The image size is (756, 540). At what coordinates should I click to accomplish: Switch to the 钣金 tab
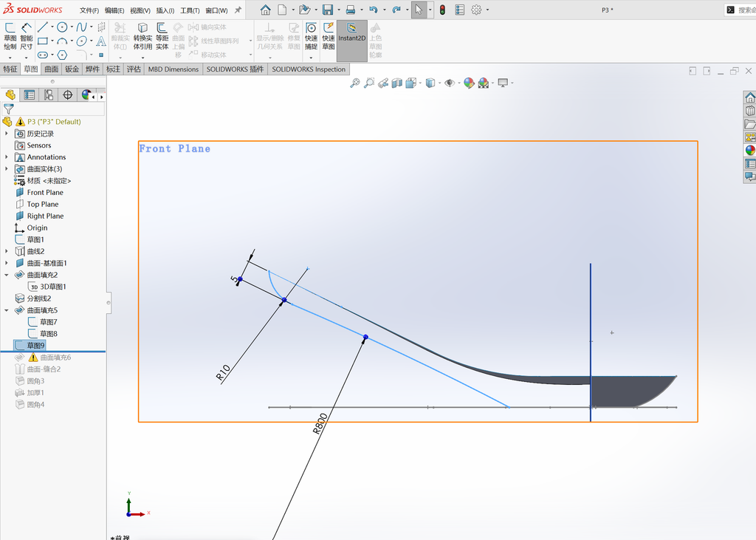pyautogui.click(x=72, y=69)
